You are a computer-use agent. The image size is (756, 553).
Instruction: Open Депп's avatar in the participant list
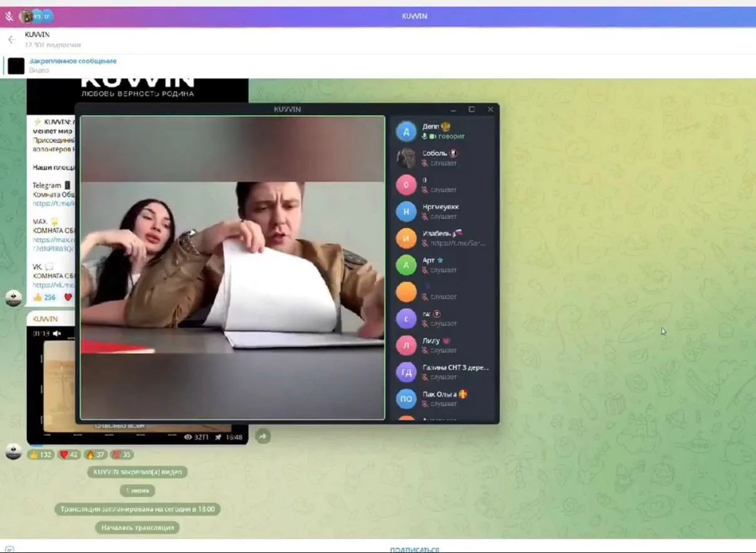pos(406,131)
